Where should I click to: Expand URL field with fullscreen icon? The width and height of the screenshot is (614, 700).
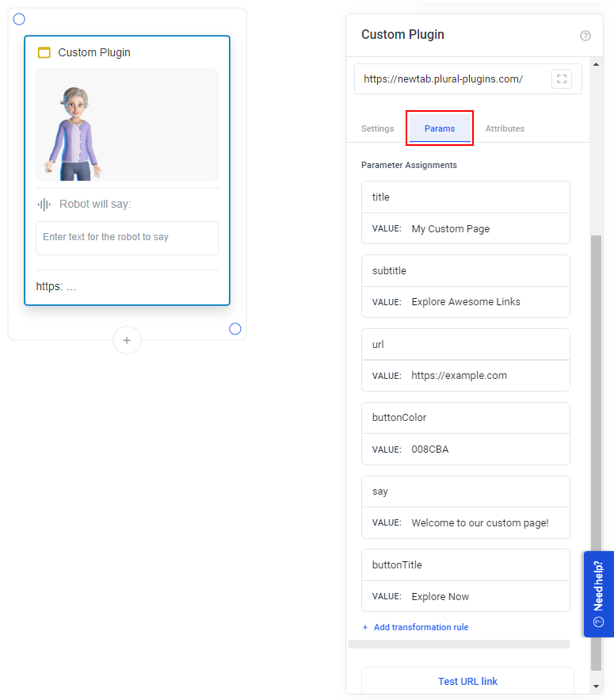coord(562,79)
